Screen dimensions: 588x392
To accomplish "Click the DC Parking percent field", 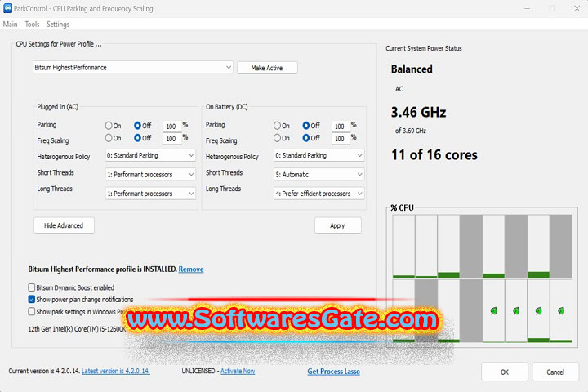I will point(340,127).
